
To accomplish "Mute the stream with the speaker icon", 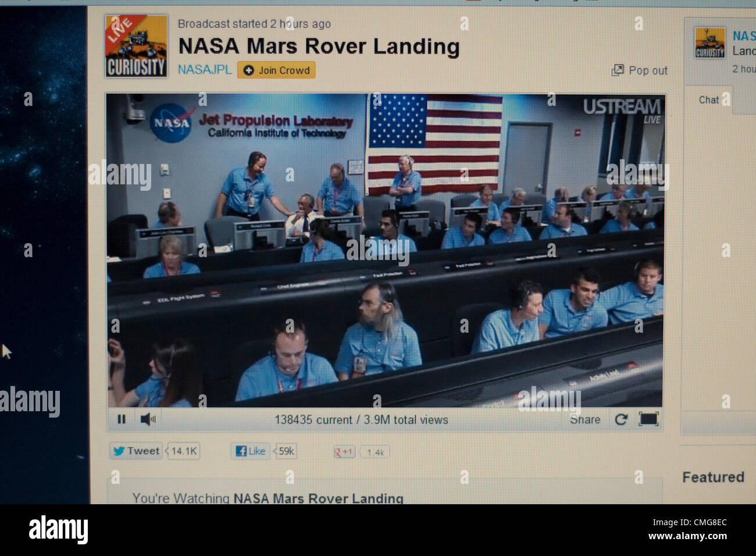I will point(148,419).
